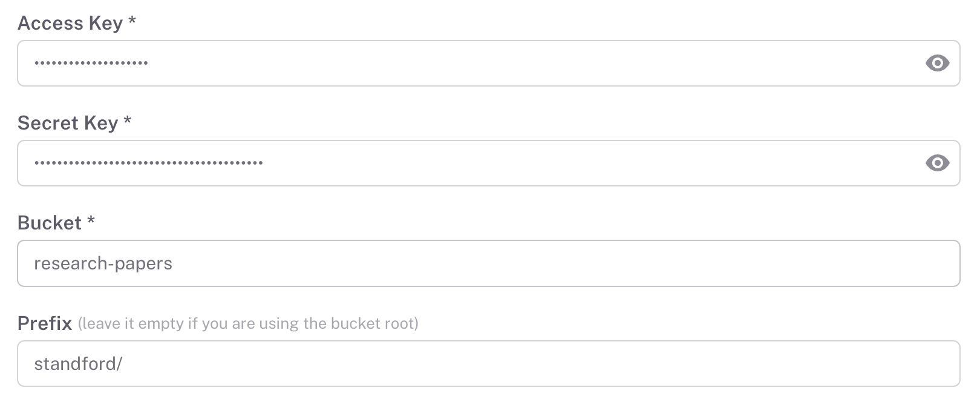Click the empty area right of "standford/"
The height and width of the screenshot is (402, 980).
[x=544, y=363]
